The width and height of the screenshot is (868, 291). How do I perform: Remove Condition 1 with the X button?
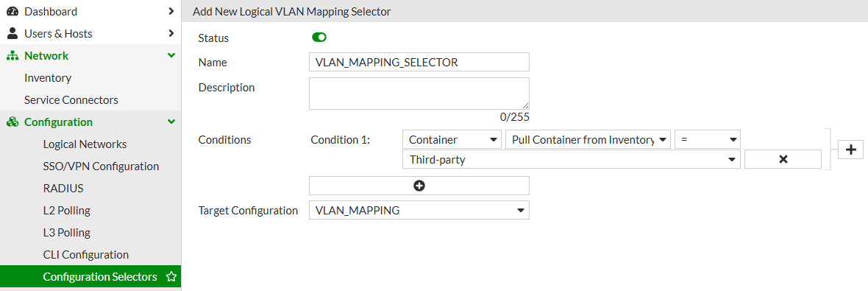(783, 159)
